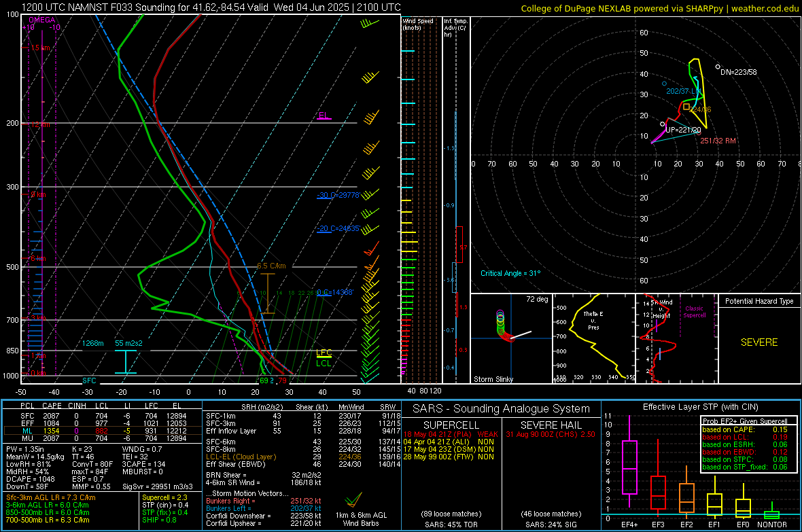
Task: Click the Corfidi upshear UP circle marker
Action: tap(663, 124)
